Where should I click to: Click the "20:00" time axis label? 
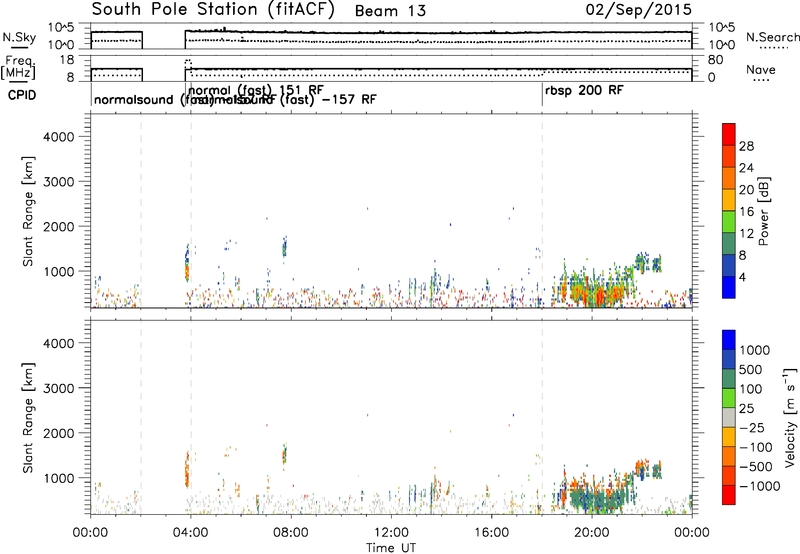[591, 533]
